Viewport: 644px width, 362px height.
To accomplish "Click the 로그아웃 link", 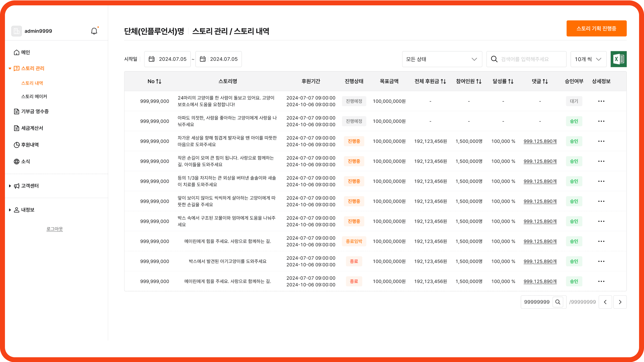I will point(54,229).
